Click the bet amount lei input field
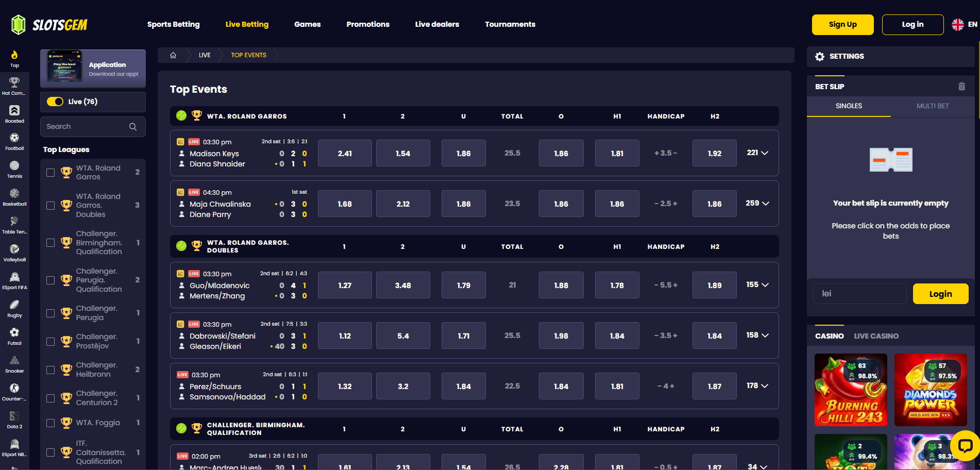This screenshot has width=980, height=470. tap(859, 294)
